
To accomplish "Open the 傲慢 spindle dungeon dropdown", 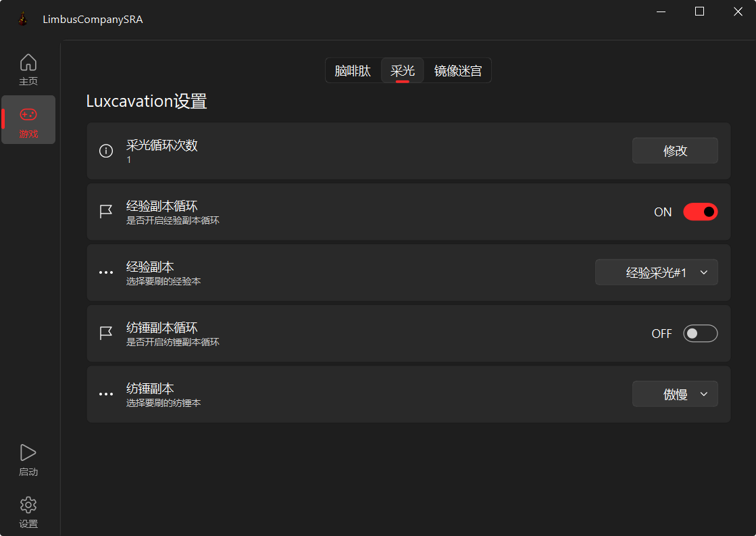I will click(675, 393).
